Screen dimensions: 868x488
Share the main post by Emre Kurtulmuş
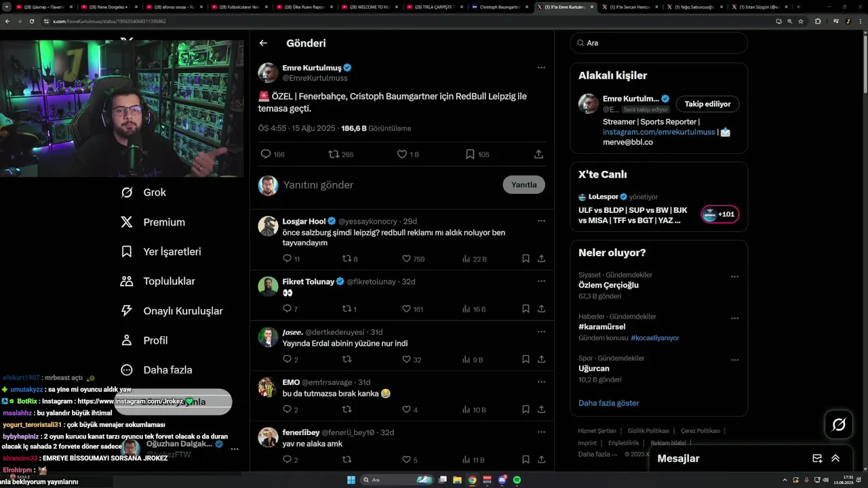(538, 154)
